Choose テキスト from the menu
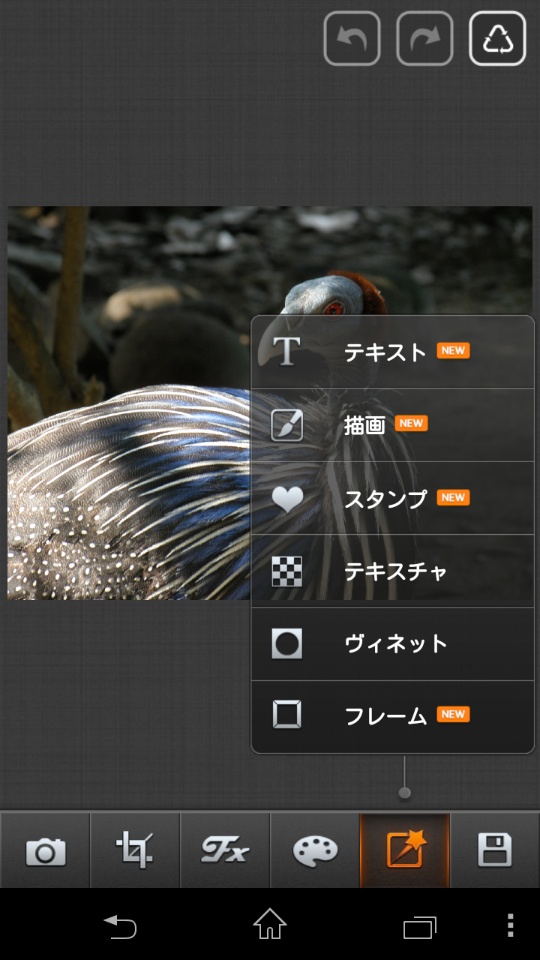 tap(392, 352)
